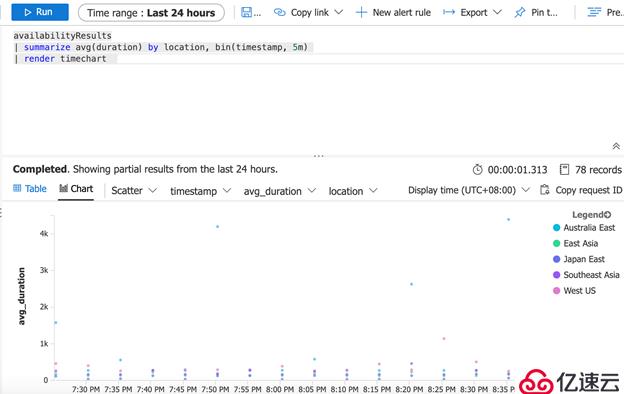The image size is (624, 394).
Task: Switch to the Table tab
Action: pyautogui.click(x=29, y=189)
